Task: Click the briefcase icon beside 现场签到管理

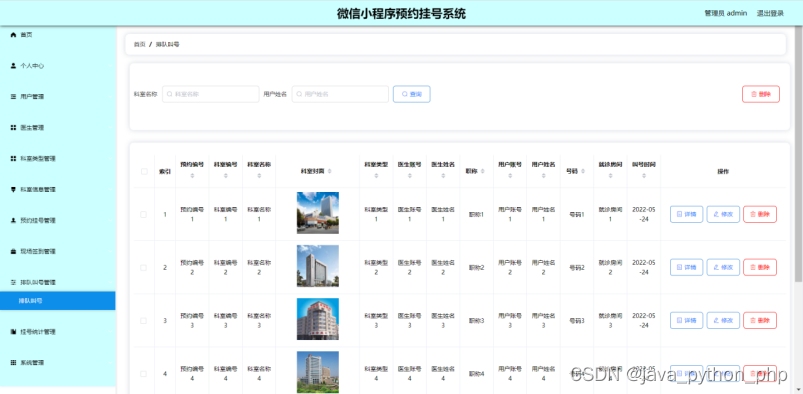Action: (x=14, y=251)
